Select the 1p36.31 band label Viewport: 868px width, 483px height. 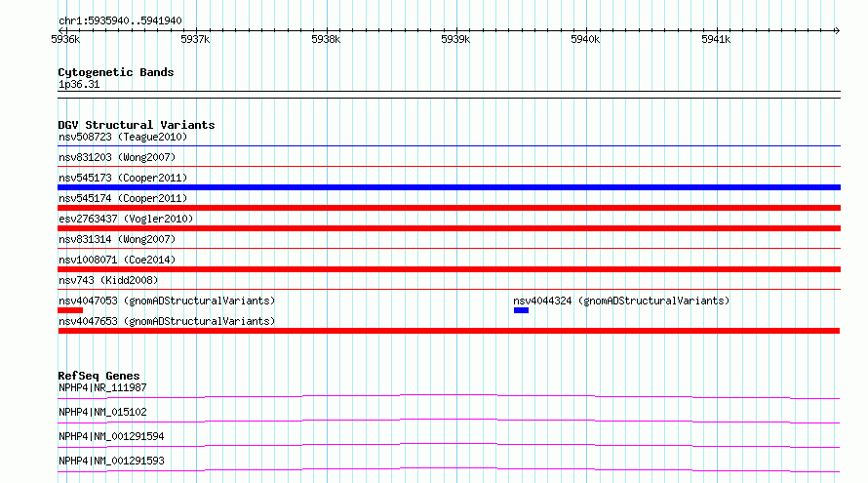click(x=79, y=84)
